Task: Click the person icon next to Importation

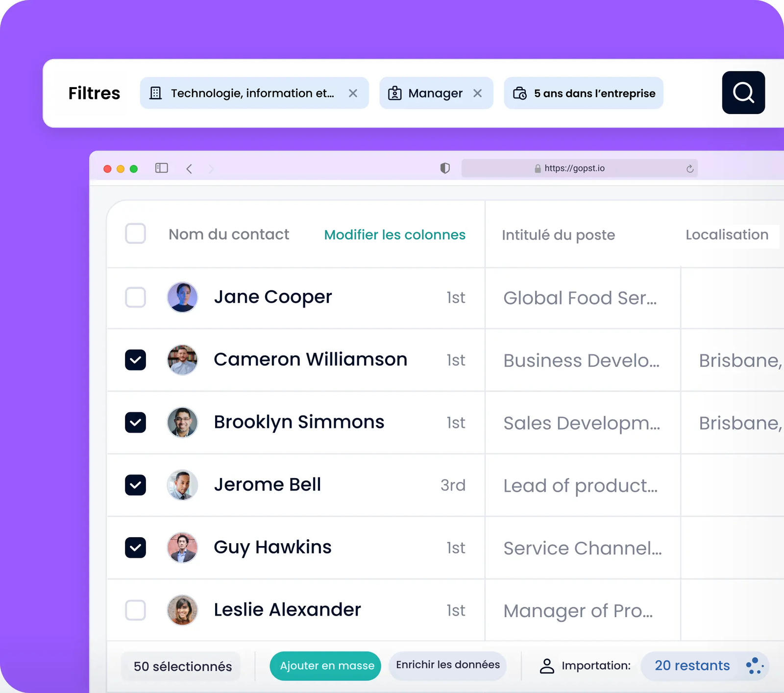Action: pyautogui.click(x=547, y=666)
